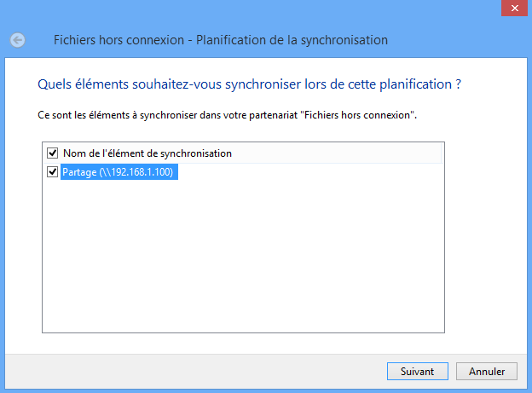Uncheck the Partage share checkbox
Viewport: 532px width, 393px height.
point(53,171)
